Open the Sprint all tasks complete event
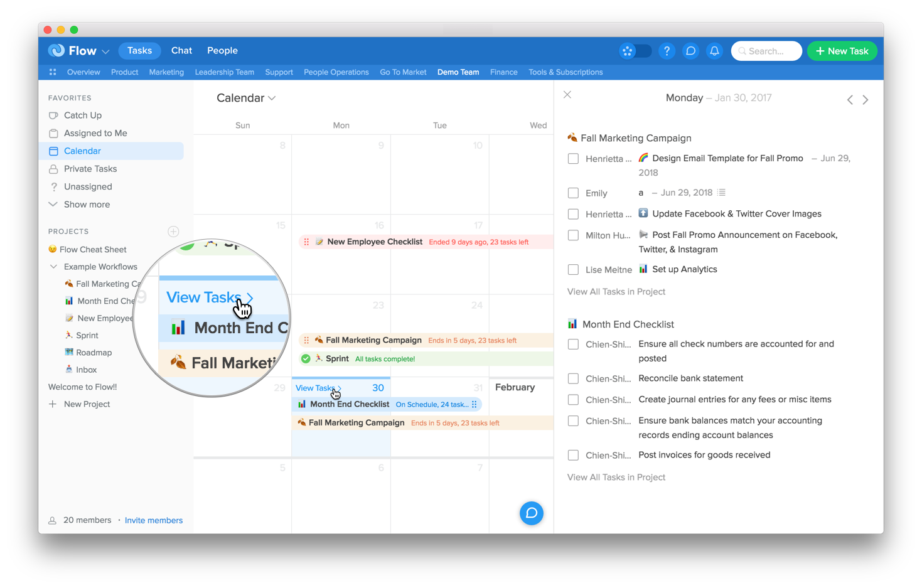Screen dimensions: 922x588 coord(427,359)
